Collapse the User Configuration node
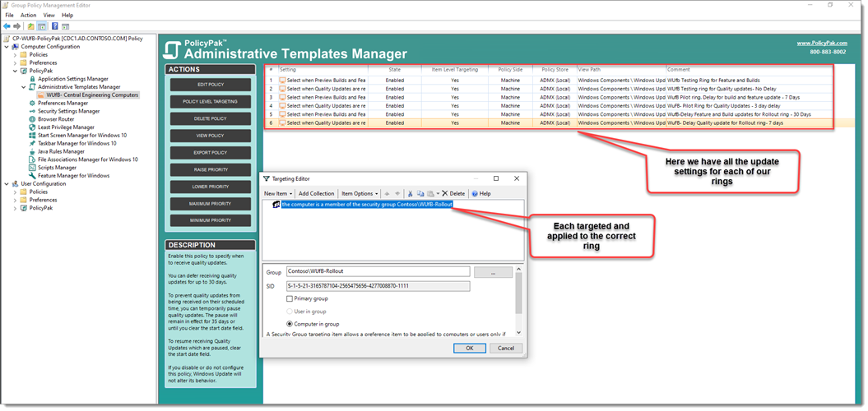 tap(7, 183)
